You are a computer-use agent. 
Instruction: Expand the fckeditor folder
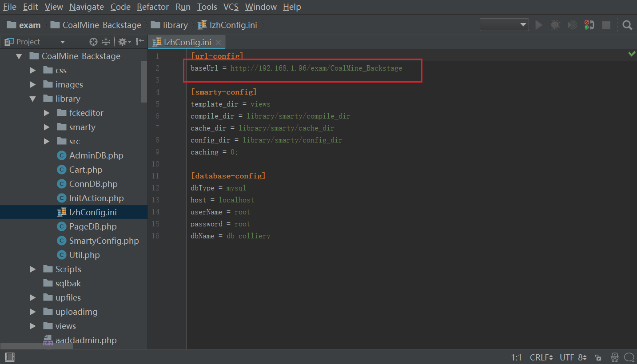point(47,113)
